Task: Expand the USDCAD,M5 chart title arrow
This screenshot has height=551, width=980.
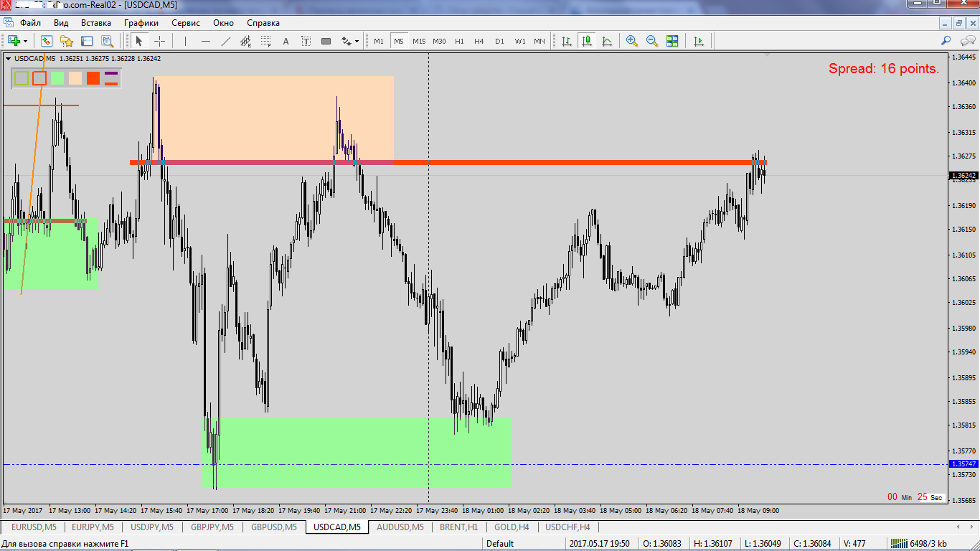Action: point(8,59)
